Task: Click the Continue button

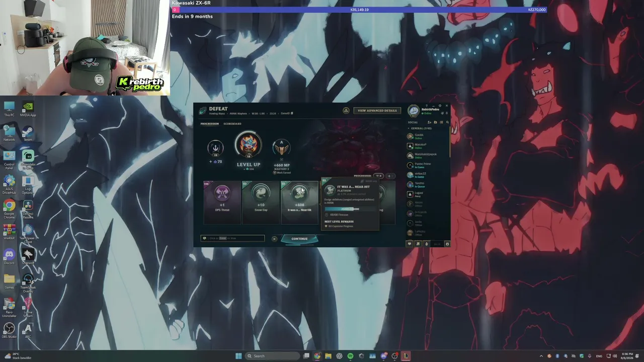Action: (299, 239)
